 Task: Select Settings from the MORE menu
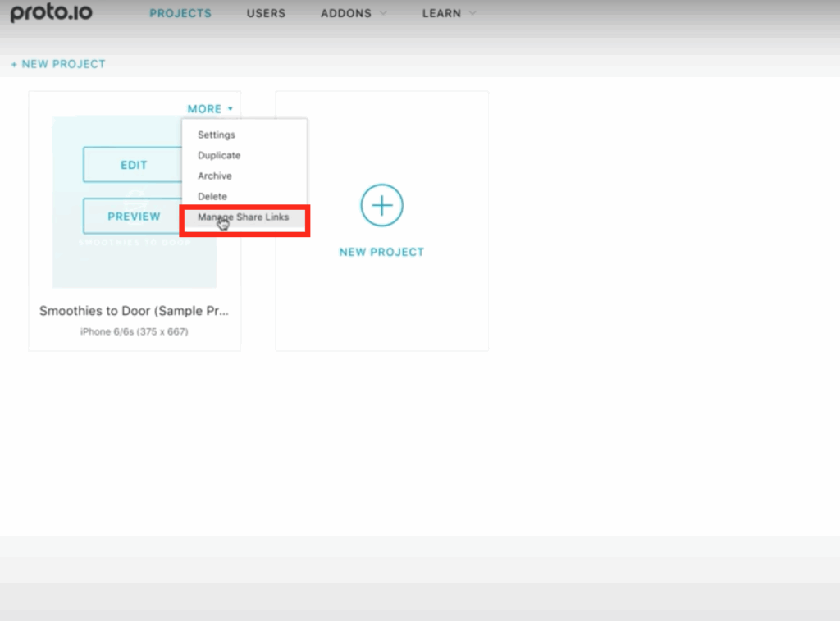tap(217, 135)
